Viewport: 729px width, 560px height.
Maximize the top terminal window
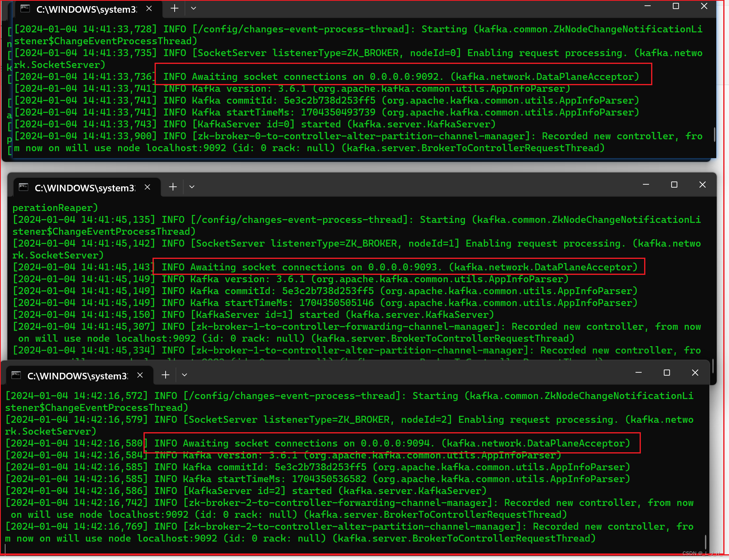(x=676, y=6)
